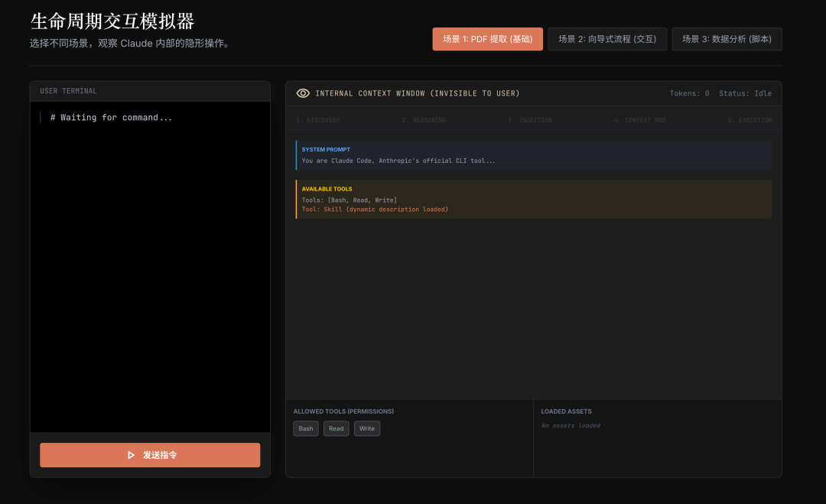The width and height of the screenshot is (826, 504).
Task: Click the Status: Idle indicator
Action: click(x=745, y=93)
